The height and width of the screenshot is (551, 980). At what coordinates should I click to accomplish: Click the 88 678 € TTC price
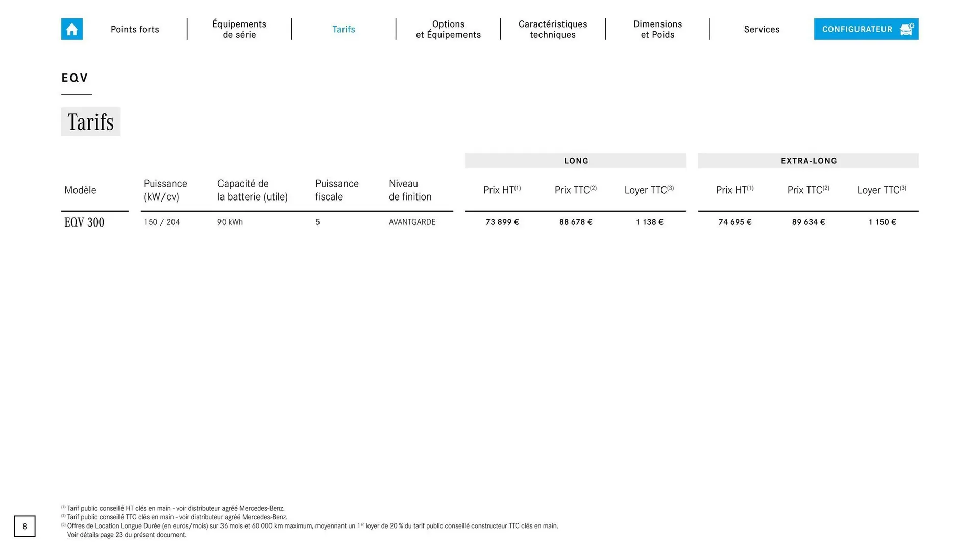click(576, 222)
